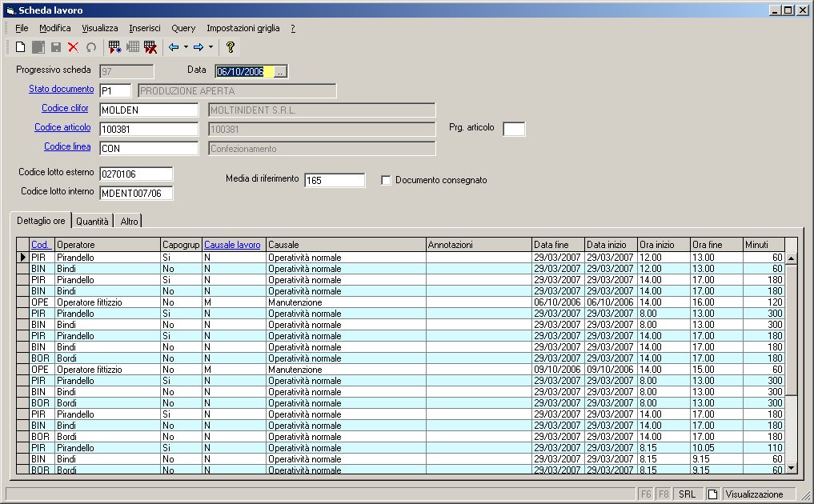
Task: Enable the Documento consegnato checkbox
Action: coord(386,179)
